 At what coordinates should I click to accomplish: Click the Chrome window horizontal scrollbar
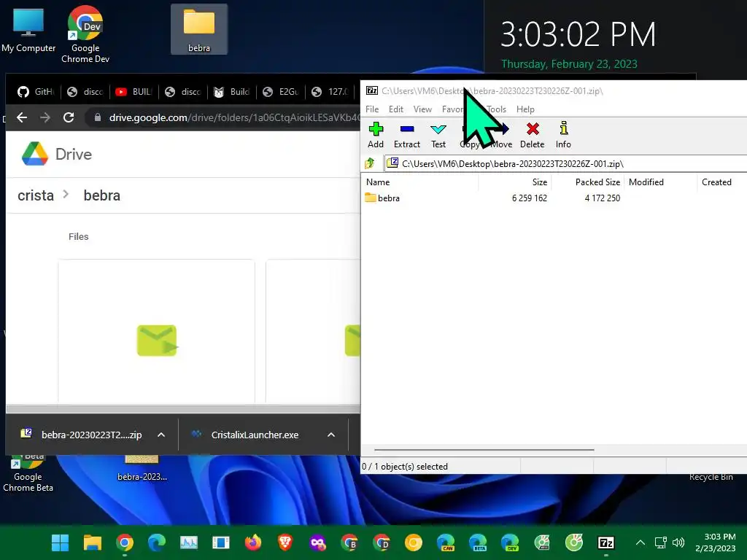coord(183,408)
